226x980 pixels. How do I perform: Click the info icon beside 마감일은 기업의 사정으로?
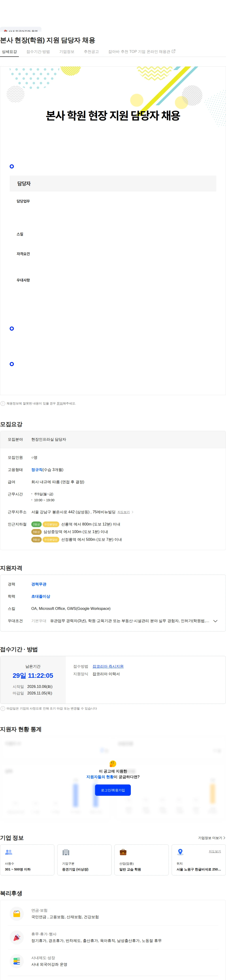(x=3, y=708)
